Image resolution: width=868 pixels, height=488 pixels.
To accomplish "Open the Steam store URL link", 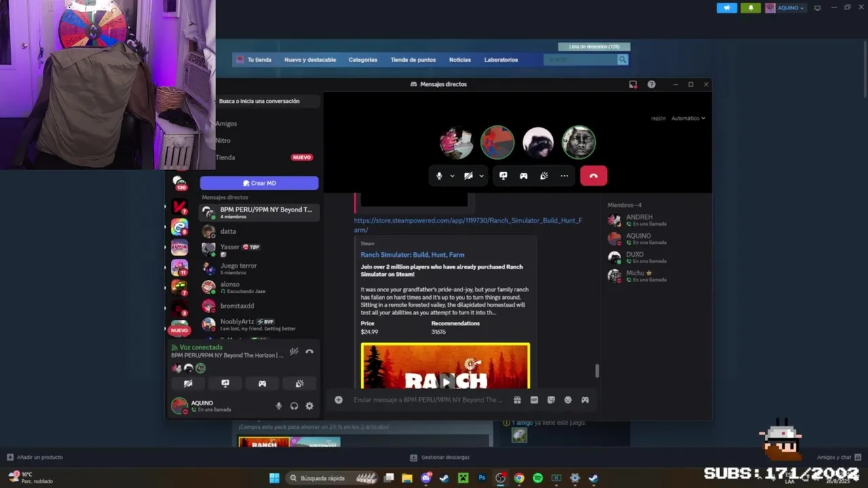I will tap(468, 225).
